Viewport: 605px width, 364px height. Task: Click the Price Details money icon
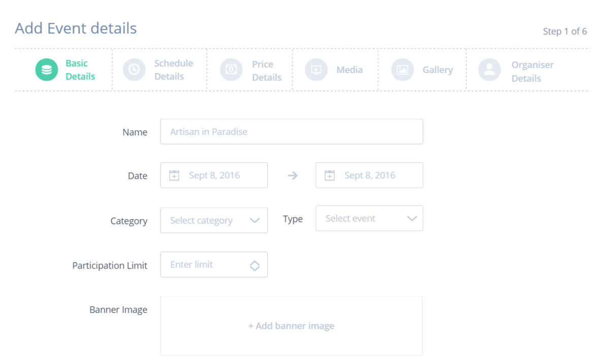(x=231, y=70)
